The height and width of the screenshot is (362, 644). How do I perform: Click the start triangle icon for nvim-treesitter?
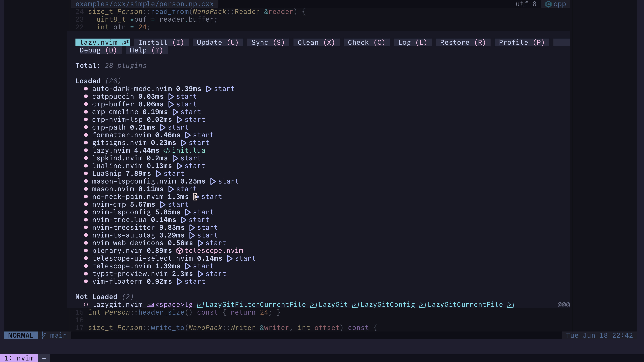pos(192,228)
